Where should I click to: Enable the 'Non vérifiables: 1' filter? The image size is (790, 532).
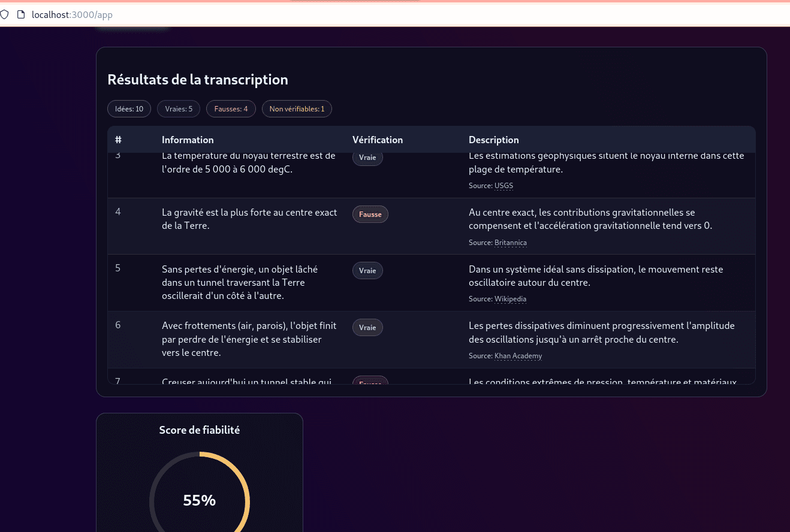(297, 108)
